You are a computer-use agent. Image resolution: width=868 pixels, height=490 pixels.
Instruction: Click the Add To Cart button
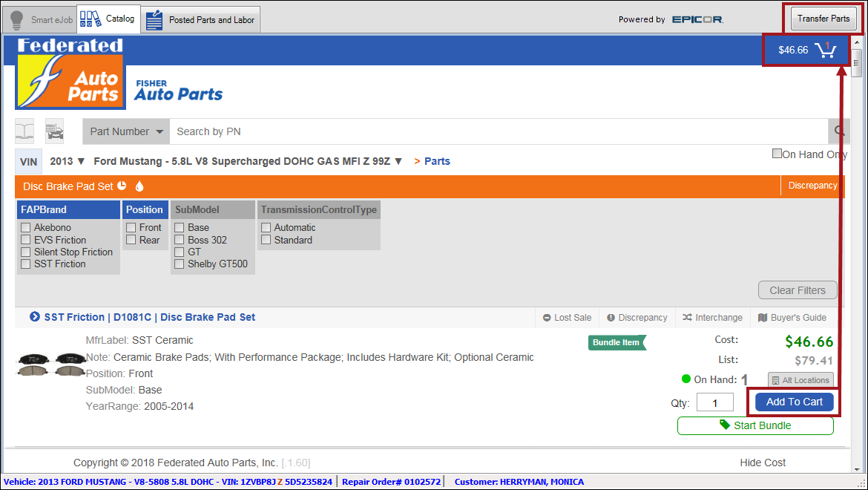793,402
